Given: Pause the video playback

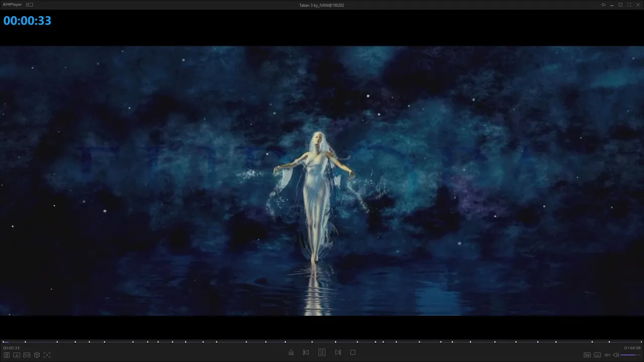Looking at the screenshot, I should [x=322, y=352].
